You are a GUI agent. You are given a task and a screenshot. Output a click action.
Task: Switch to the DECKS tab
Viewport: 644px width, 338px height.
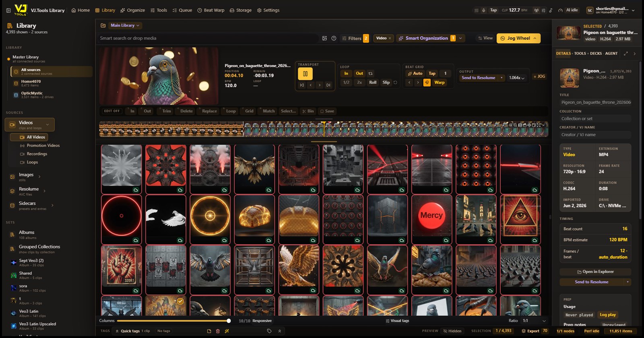pyautogui.click(x=596, y=53)
